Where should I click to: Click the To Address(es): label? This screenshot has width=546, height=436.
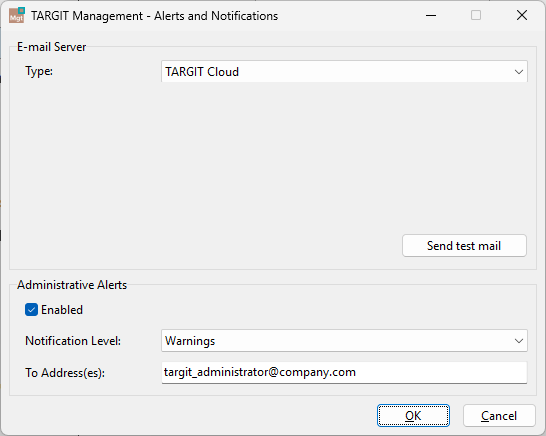(65, 373)
